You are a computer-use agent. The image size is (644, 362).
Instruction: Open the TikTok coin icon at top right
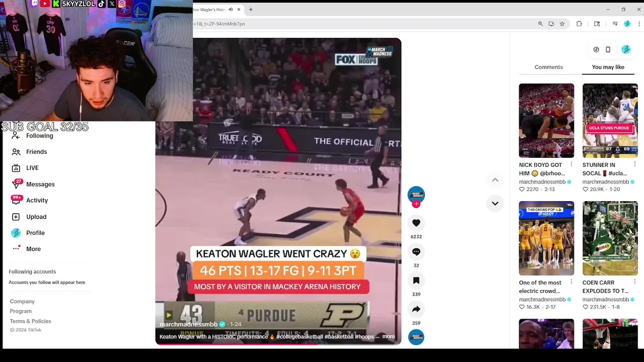click(596, 49)
